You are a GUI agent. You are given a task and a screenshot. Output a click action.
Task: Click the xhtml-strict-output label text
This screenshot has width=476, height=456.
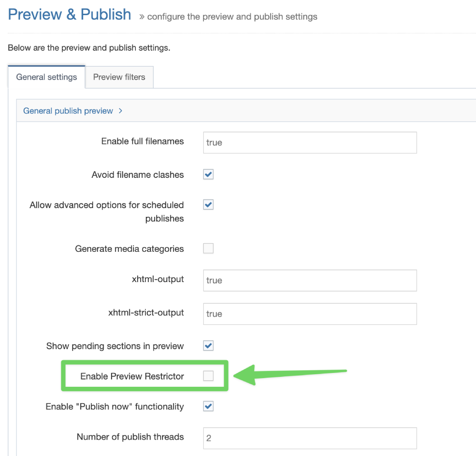(x=146, y=312)
